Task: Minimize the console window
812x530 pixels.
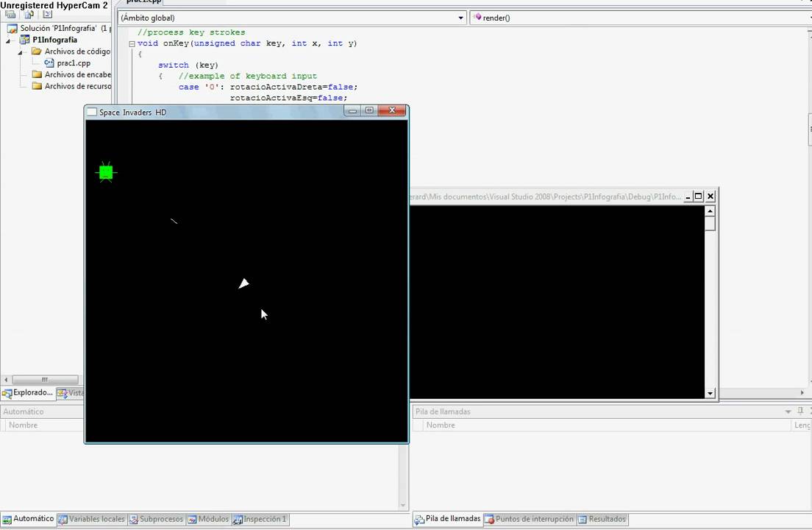Action: click(x=688, y=197)
